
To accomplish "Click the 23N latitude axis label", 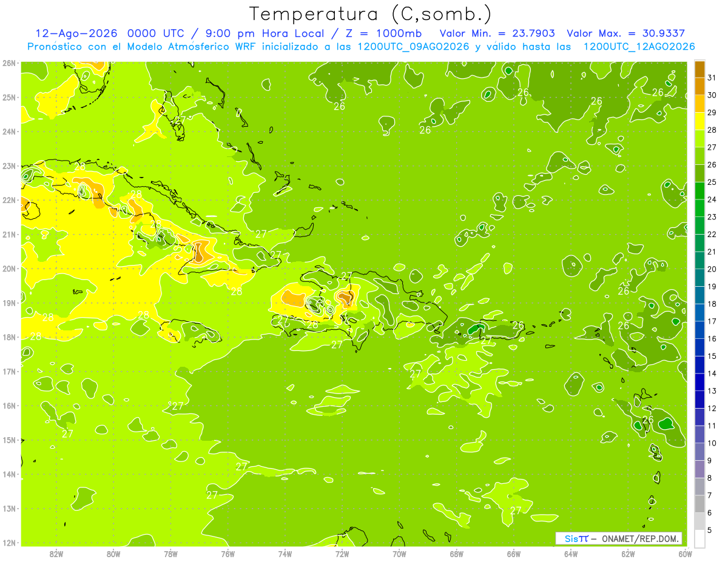I will pos(9,166).
